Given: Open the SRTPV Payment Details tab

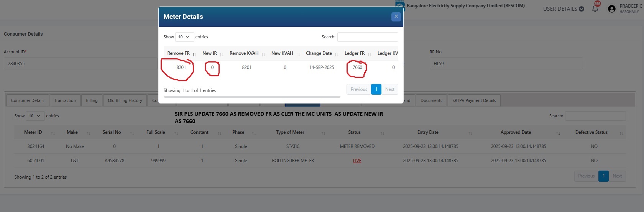Looking at the screenshot, I should point(474,100).
